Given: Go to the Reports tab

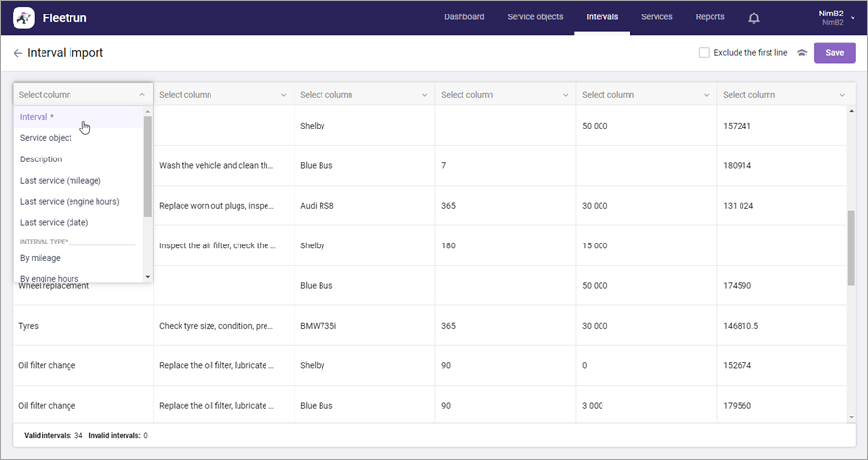Looking at the screenshot, I should click(x=710, y=17).
